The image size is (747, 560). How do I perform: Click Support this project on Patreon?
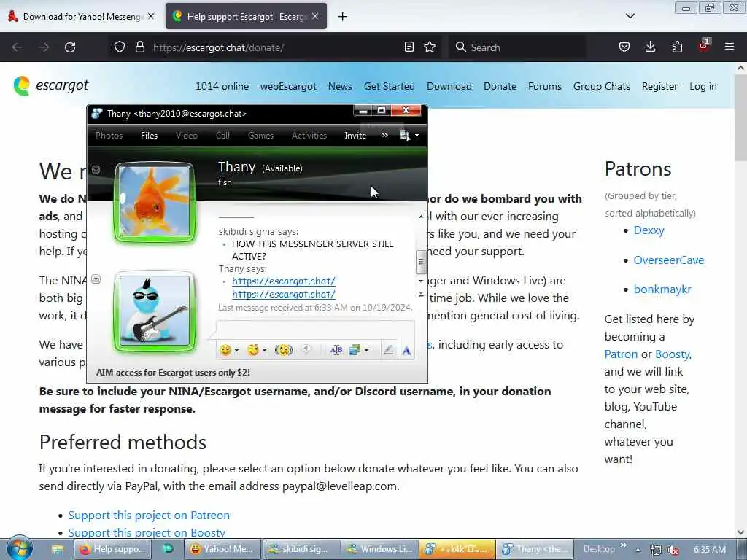tap(149, 516)
